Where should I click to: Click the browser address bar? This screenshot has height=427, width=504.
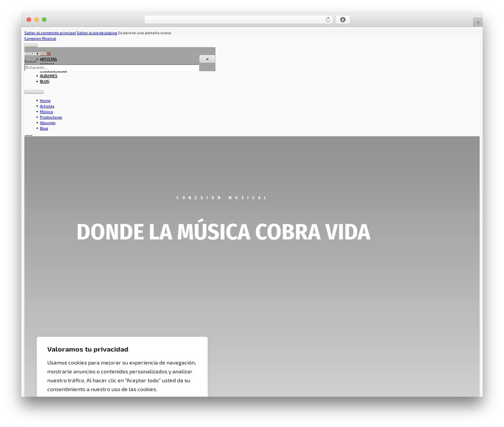pos(238,20)
